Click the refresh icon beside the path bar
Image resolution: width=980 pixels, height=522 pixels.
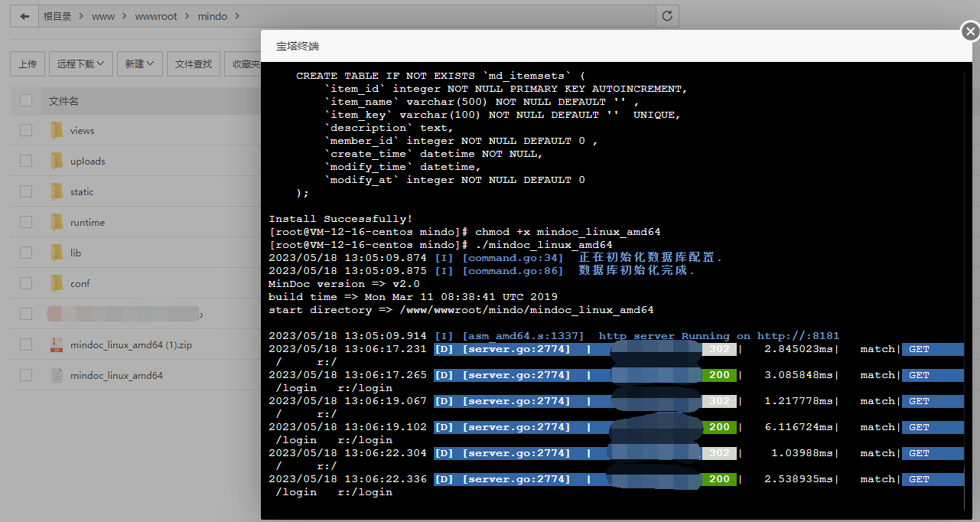pyautogui.click(x=667, y=16)
